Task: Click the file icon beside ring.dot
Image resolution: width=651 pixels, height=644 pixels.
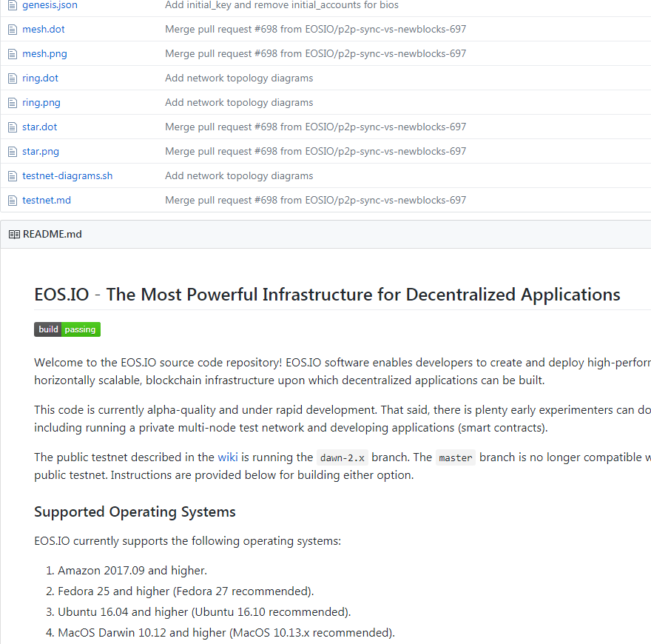Action: 13,78
